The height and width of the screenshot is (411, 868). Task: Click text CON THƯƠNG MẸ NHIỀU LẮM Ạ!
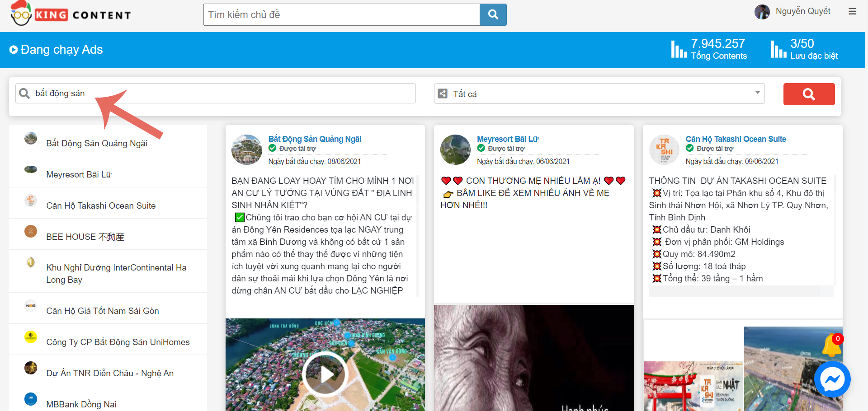[x=533, y=181]
